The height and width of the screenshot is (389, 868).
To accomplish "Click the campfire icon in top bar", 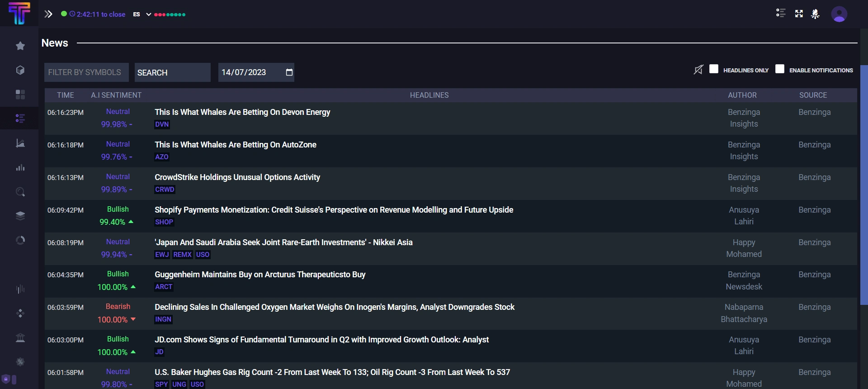I will 815,14.
